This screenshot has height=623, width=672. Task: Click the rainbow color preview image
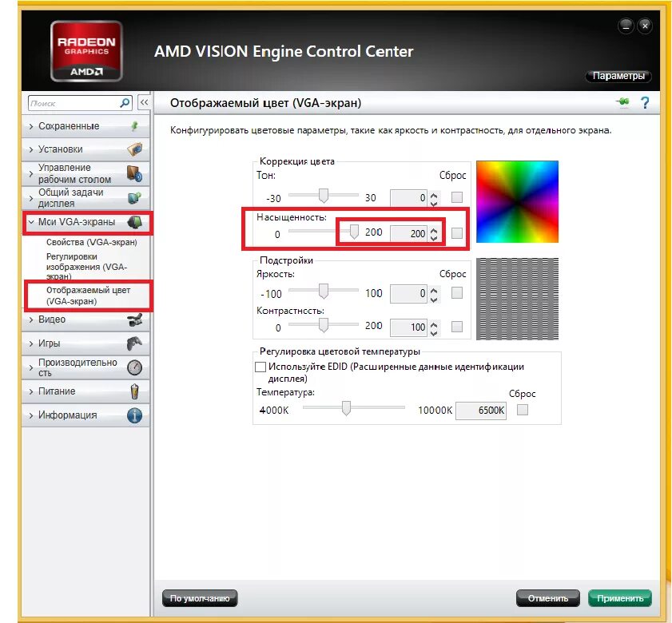(x=517, y=202)
